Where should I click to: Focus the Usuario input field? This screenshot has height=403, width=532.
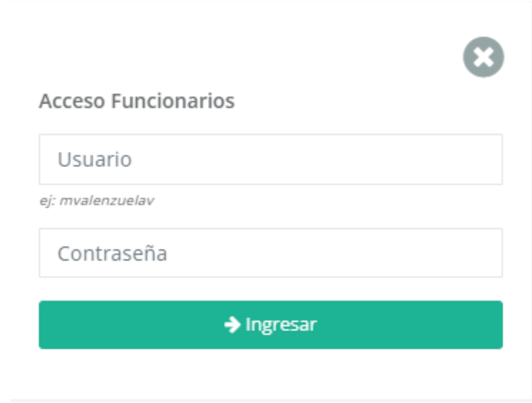click(x=271, y=159)
